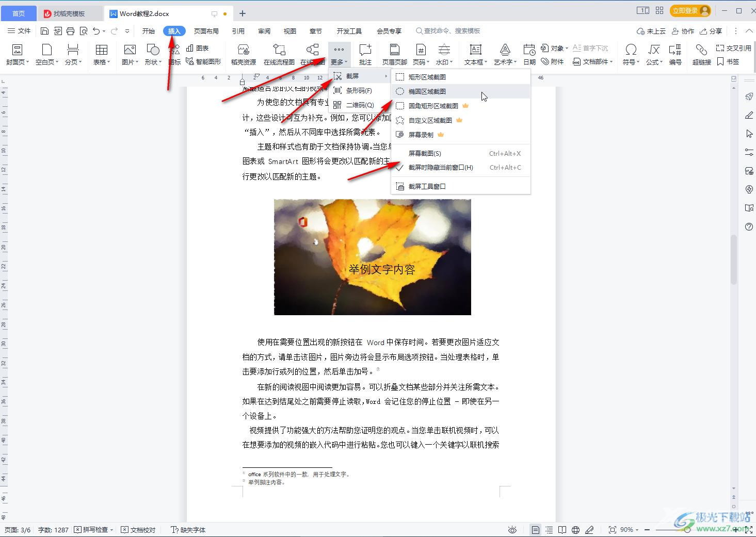This screenshot has width=756, height=537.
Task: Switch to web layout view in status bar
Action: point(576,530)
